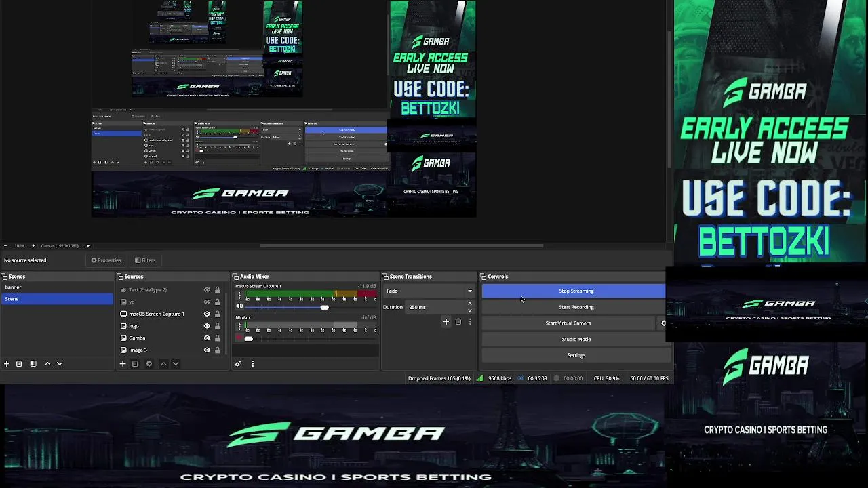
Task: Toggle lock on macOS Screen Capture 1 source
Action: click(217, 314)
